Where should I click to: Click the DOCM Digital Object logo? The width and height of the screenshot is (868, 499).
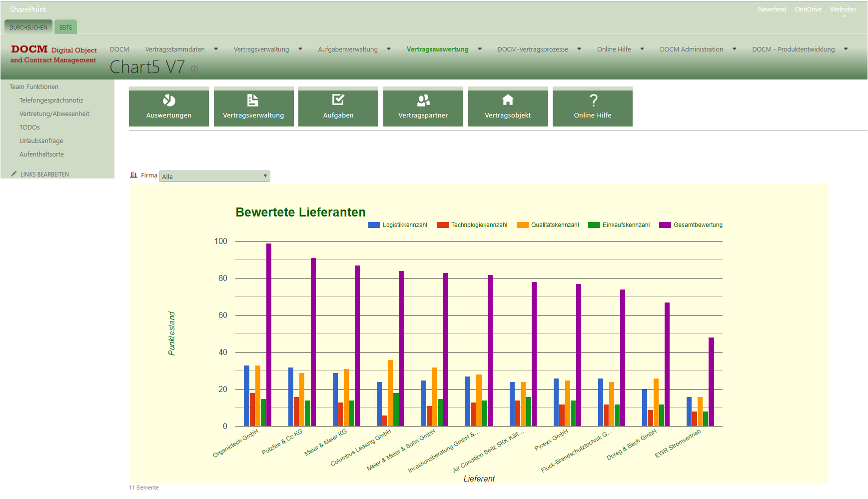[53, 54]
